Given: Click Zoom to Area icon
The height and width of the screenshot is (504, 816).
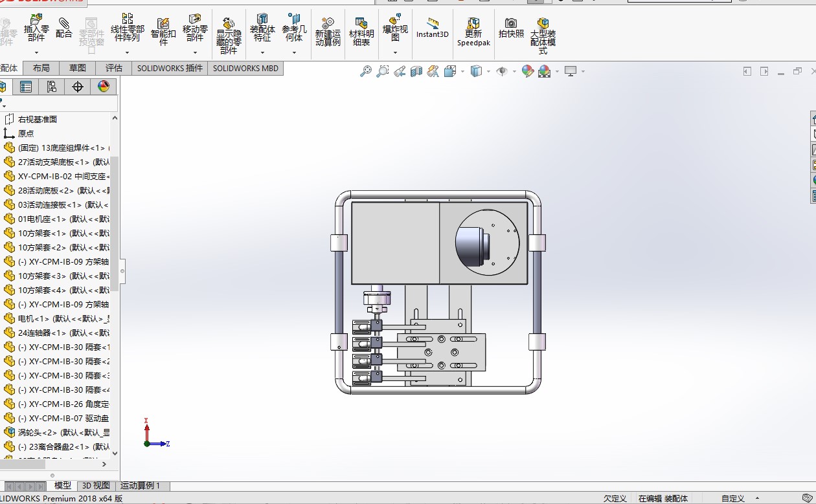Looking at the screenshot, I should pyautogui.click(x=383, y=71).
